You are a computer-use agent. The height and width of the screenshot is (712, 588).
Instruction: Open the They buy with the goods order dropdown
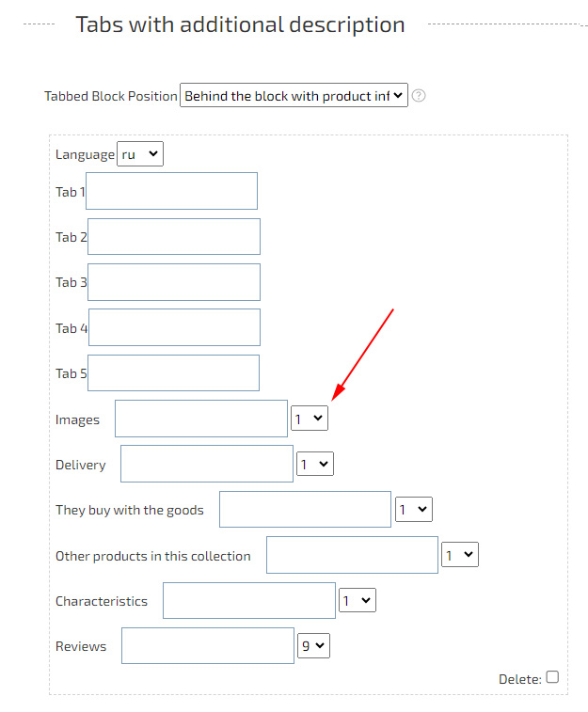(413, 510)
